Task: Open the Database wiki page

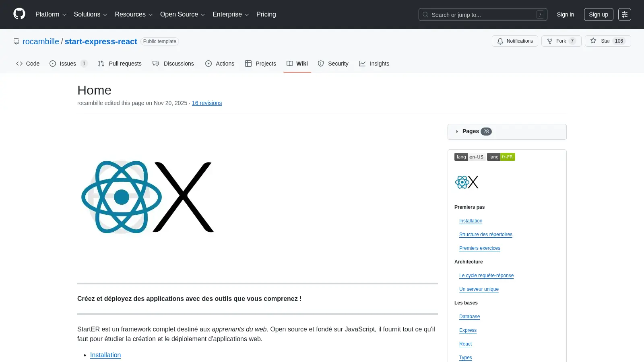Action: click(x=469, y=317)
